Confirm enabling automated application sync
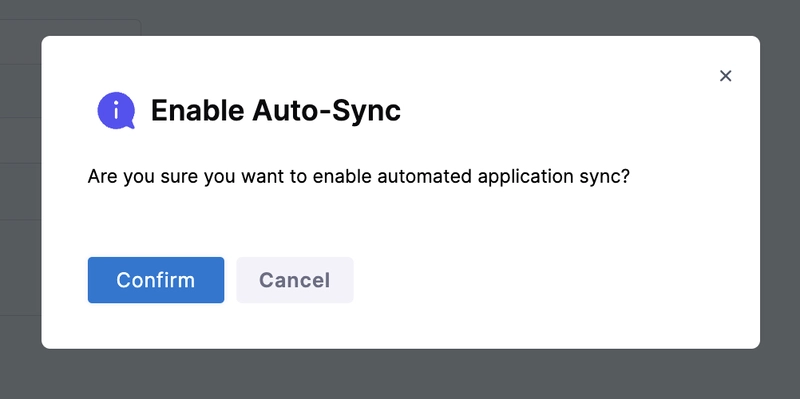This screenshot has width=800, height=399. click(156, 280)
